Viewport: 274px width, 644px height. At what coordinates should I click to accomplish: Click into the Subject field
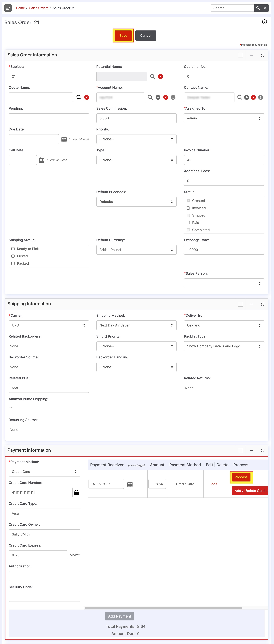[x=49, y=76]
